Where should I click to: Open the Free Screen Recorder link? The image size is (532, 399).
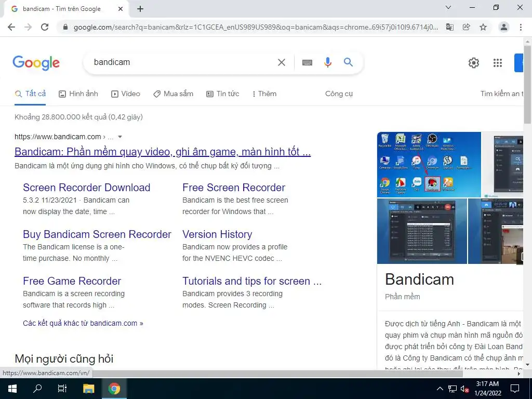[x=234, y=188]
